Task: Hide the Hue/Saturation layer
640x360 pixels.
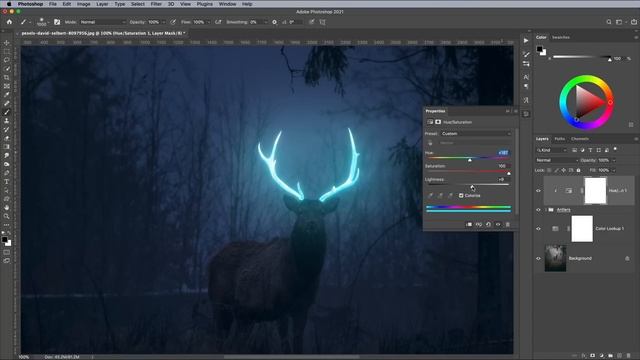Action: pos(538,191)
